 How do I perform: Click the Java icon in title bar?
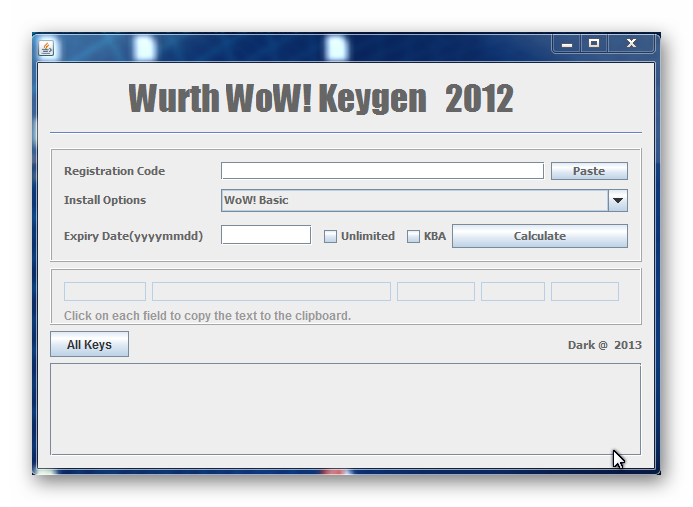click(x=46, y=48)
